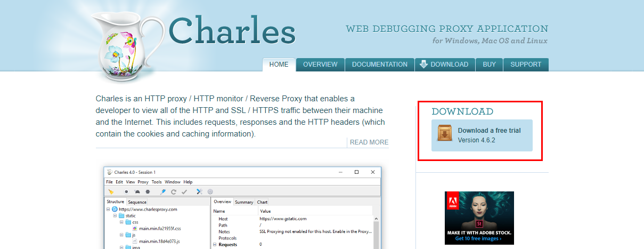Collapse the css folder node
This screenshot has height=249, width=644.
(x=121, y=222)
